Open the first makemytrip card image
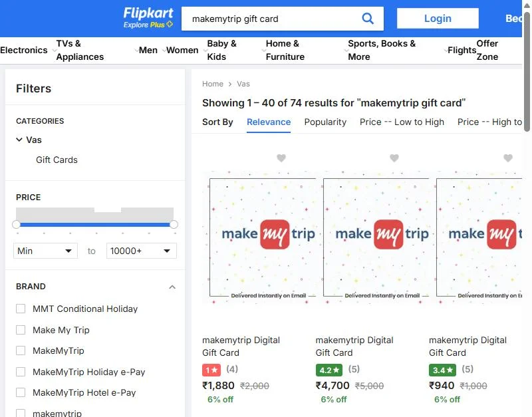Viewport: 532px width, 417px height. tap(259, 237)
